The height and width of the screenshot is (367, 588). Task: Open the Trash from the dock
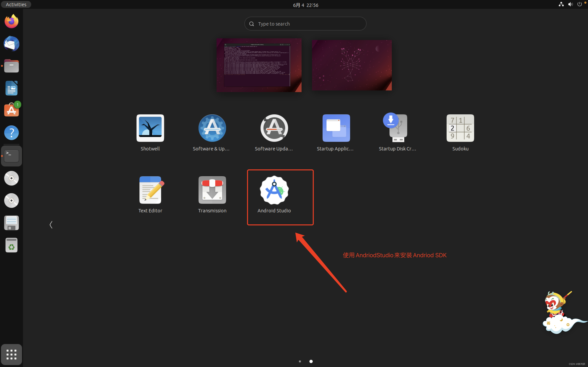11,245
